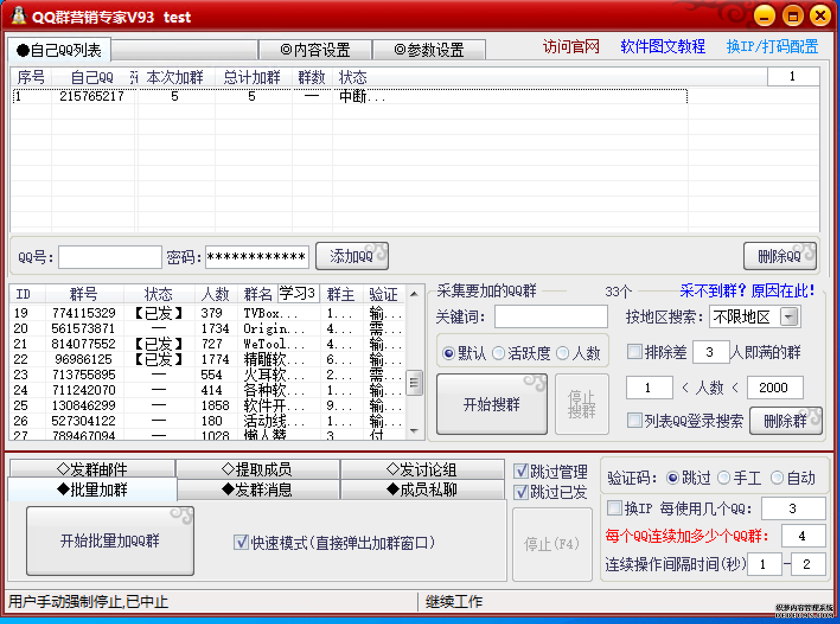Select the 人数 sorting radio button
This screenshot has width=840, height=624.
click(563, 353)
